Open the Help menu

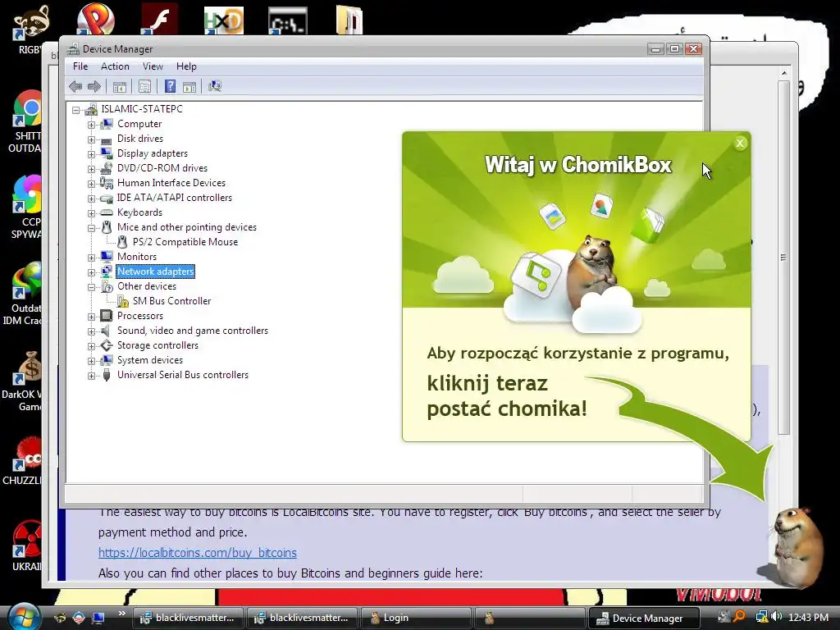[186, 66]
